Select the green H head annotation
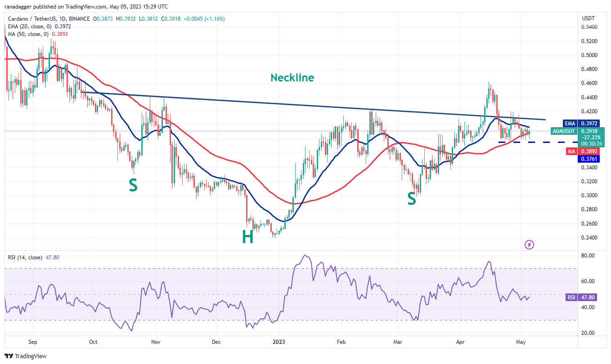611x364 pixels. 247,237
